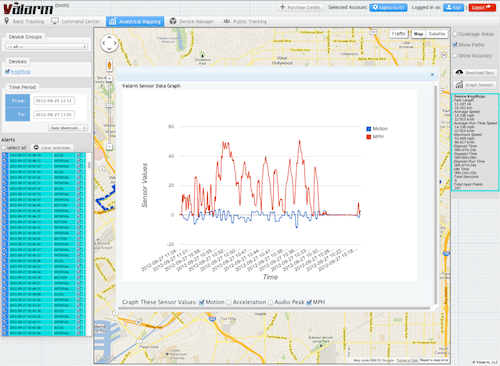Enable the Coverage Areas checkbox
The width and height of the screenshot is (500, 366).
point(455,34)
